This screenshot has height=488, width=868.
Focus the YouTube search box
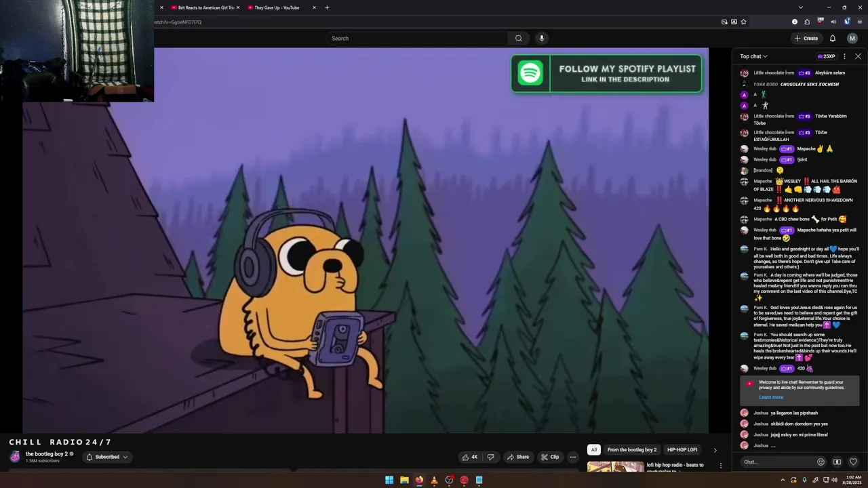(x=416, y=38)
